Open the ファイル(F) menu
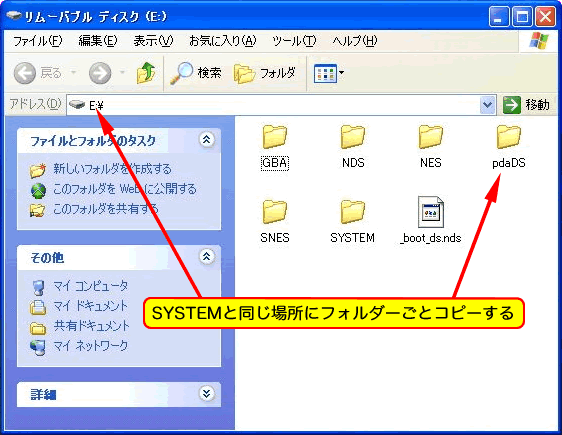This screenshot has width=562, height=435. point(38,41)
